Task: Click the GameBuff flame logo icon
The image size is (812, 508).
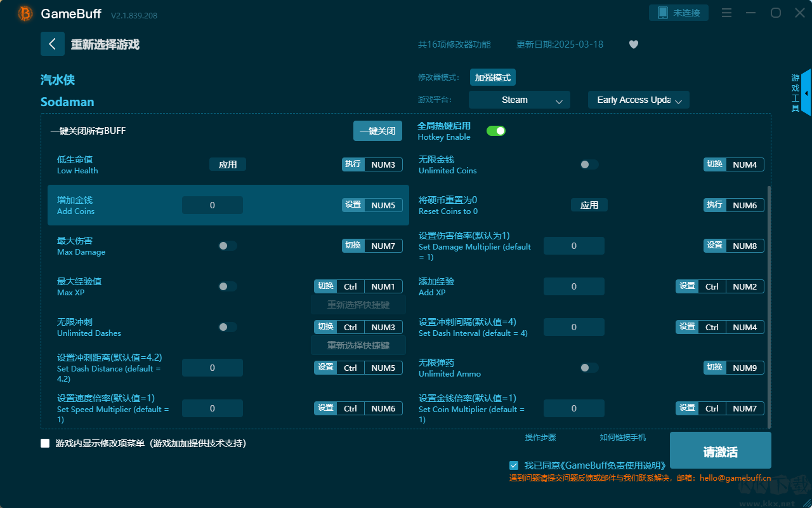Action: (x=25, y=13)
